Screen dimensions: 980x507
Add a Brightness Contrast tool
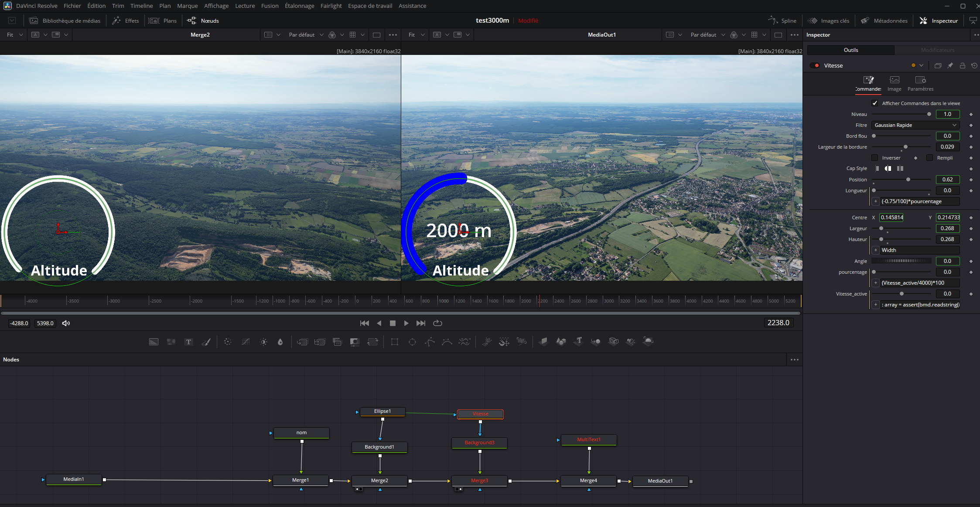[263, 342]
